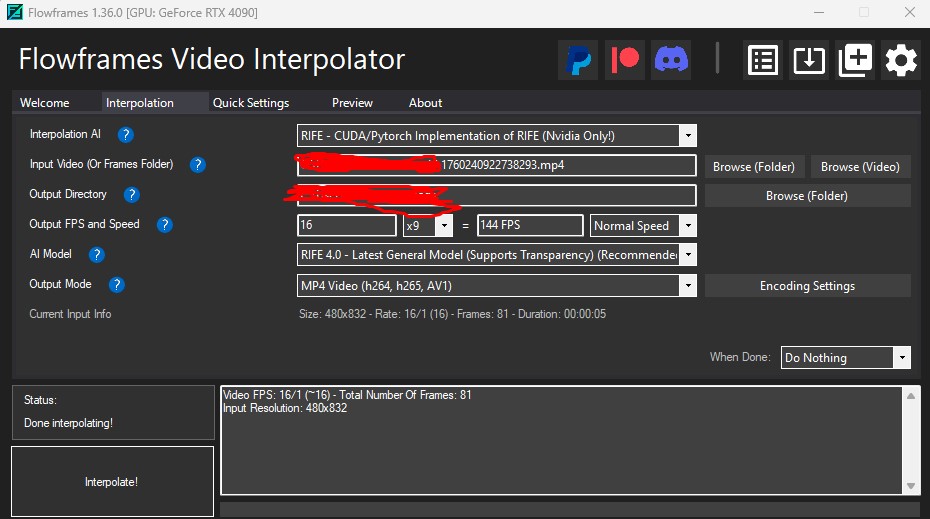Screen dimensions: 930x519
Task: Show help for Output Directory
Action: tap(132, 195)
